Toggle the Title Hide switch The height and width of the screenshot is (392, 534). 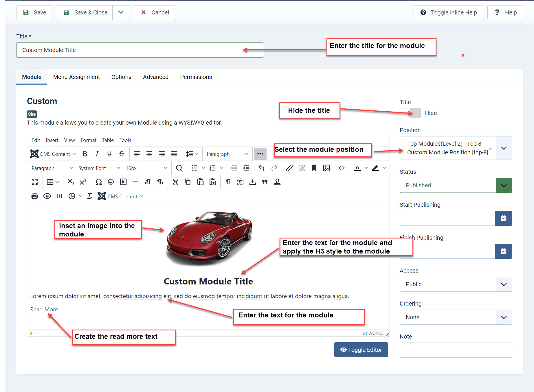point(410,113)
